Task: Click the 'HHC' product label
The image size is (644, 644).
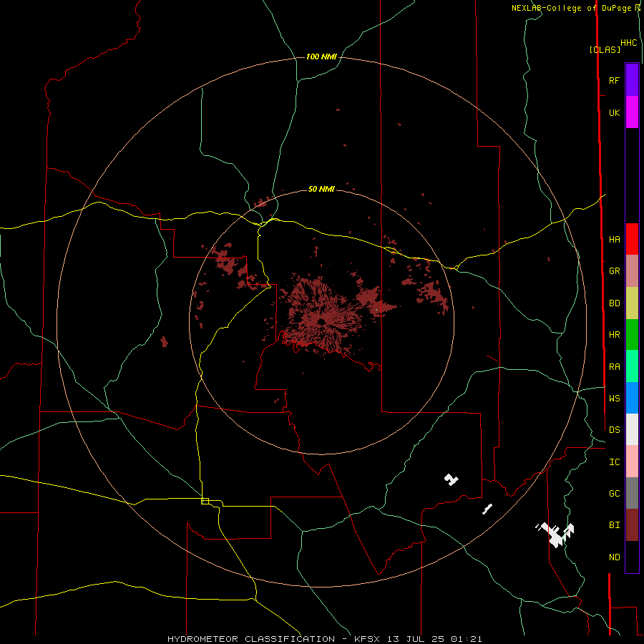Action: click(629, 43)
